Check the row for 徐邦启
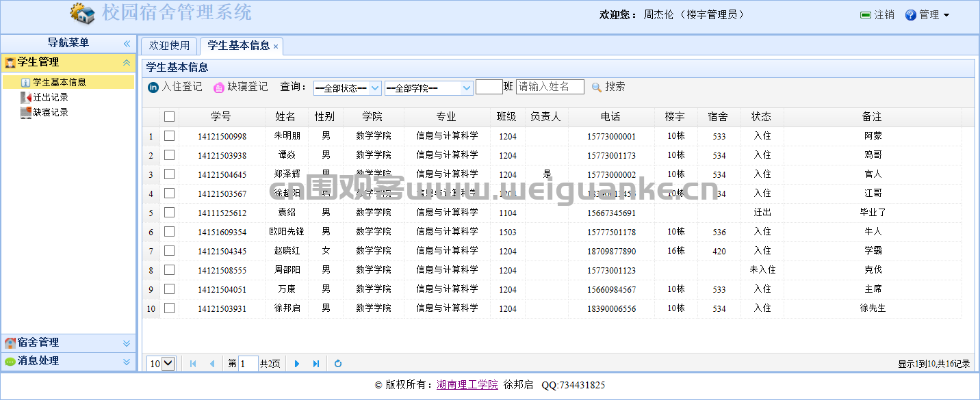The image size is (980, 400). click(169, 308)
